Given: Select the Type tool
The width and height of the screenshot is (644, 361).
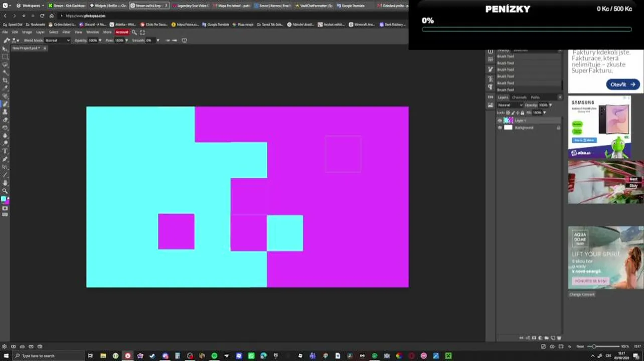Looking at the screenshot, I should 5,151.
